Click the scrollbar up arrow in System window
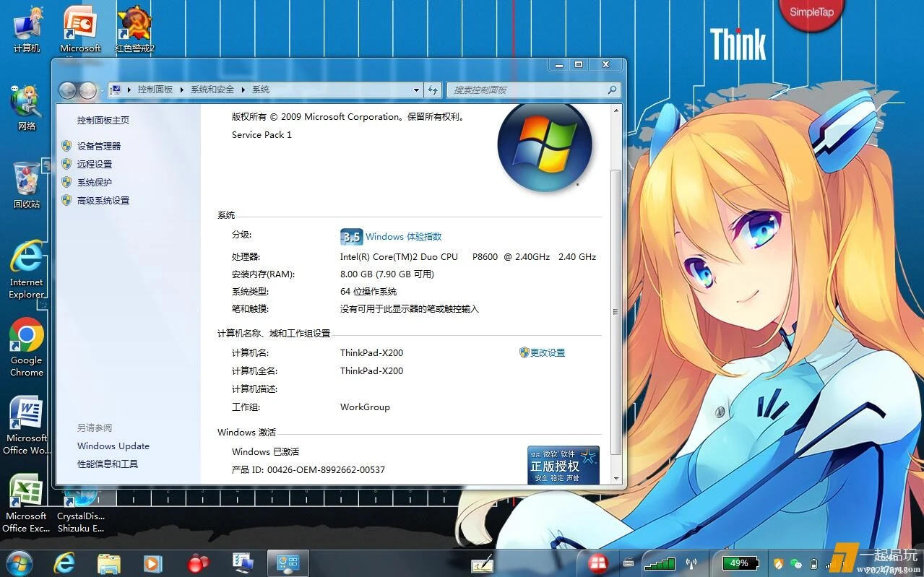 point(616,110)
